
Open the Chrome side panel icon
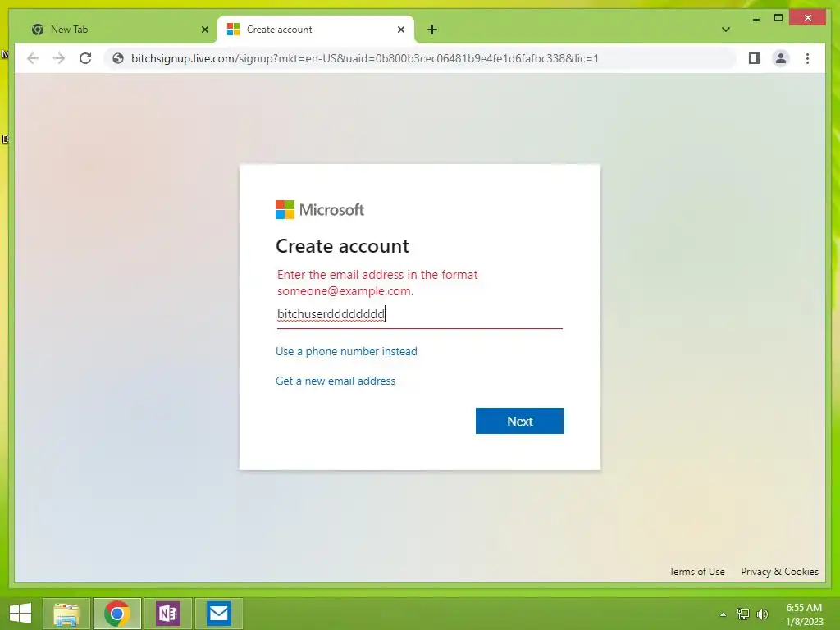[x=755, y=58]
